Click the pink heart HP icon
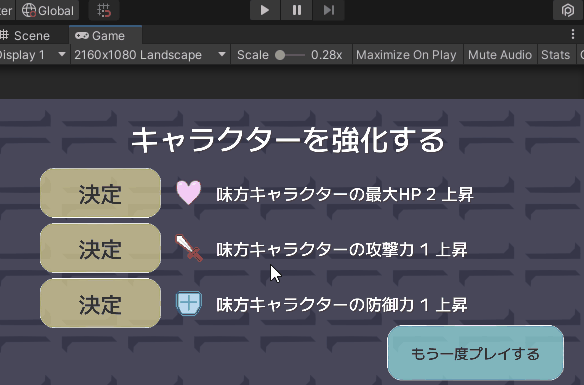The height and width of the screenshot is (385, 584). (188, 192)
